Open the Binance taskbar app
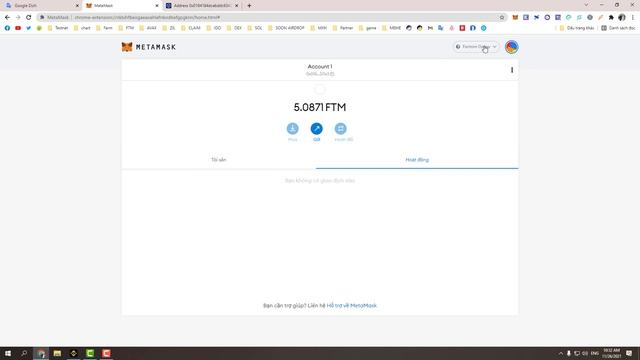The height and width of the screenshot is (360, 640). pyautogui.click(x=73, y=353)
